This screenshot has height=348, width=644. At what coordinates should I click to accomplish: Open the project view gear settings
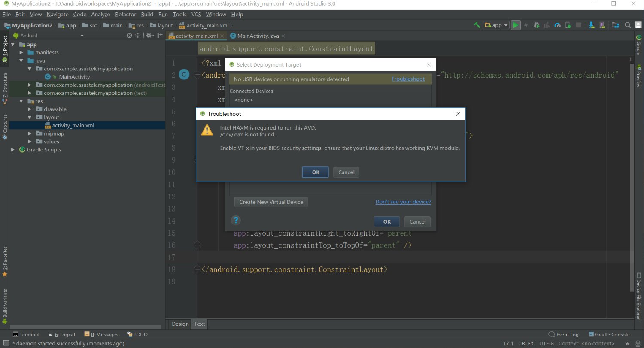[149, 36]
